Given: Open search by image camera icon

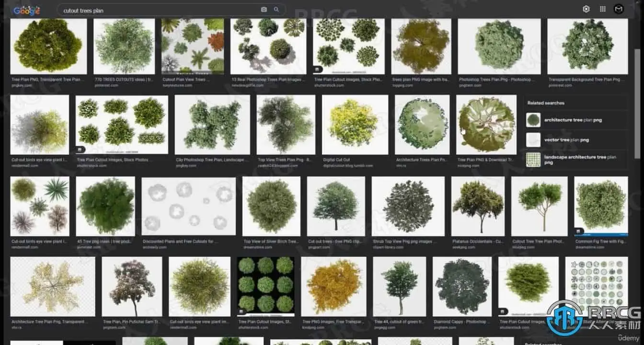Looking at the screenshot, I should pos(264,10).
